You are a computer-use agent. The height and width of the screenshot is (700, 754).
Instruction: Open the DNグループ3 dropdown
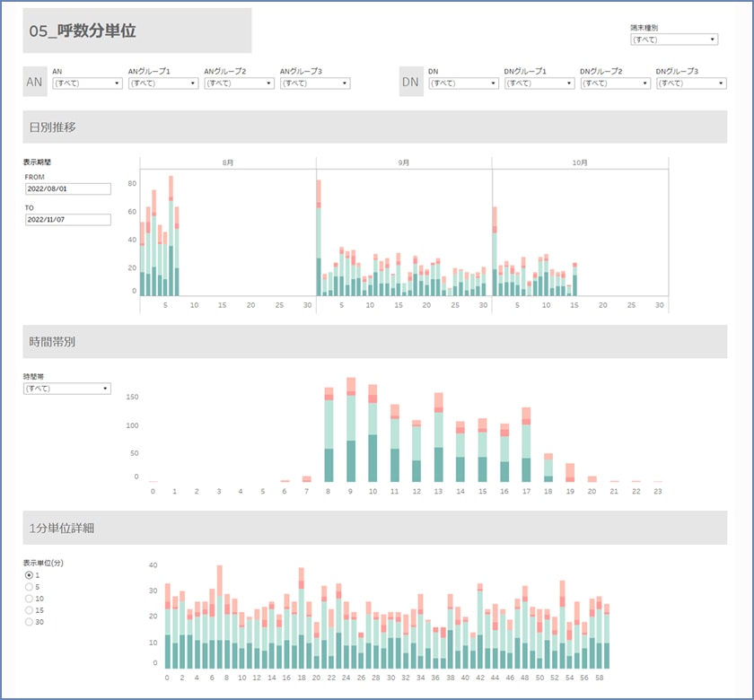pos(691,83)
